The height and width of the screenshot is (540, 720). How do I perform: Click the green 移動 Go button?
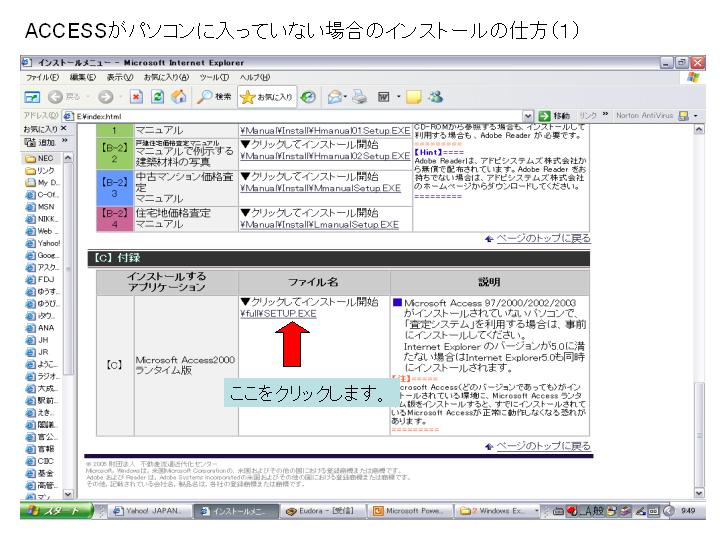click(x=554, y=116)
